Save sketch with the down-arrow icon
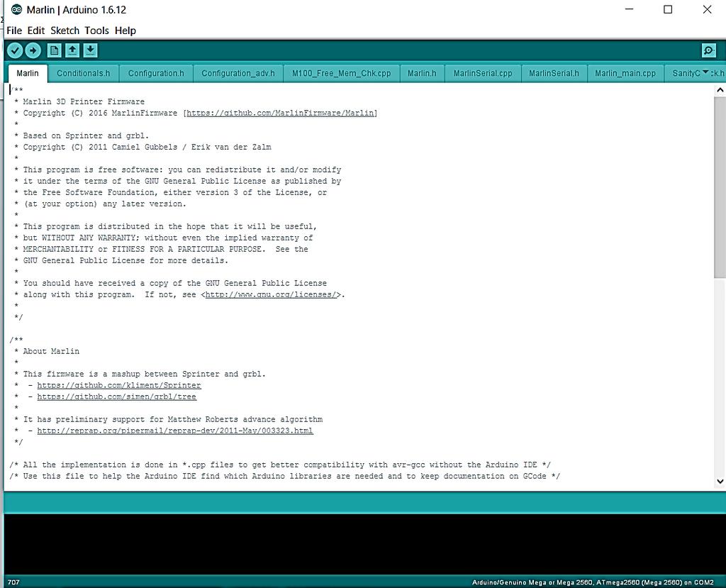Screen dimensions: 726x588 [90, 50]
